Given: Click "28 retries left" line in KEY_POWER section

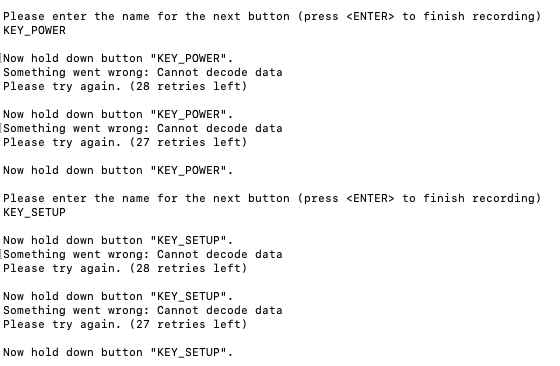Looking at the screenshot, I should [x=125, y=86].
